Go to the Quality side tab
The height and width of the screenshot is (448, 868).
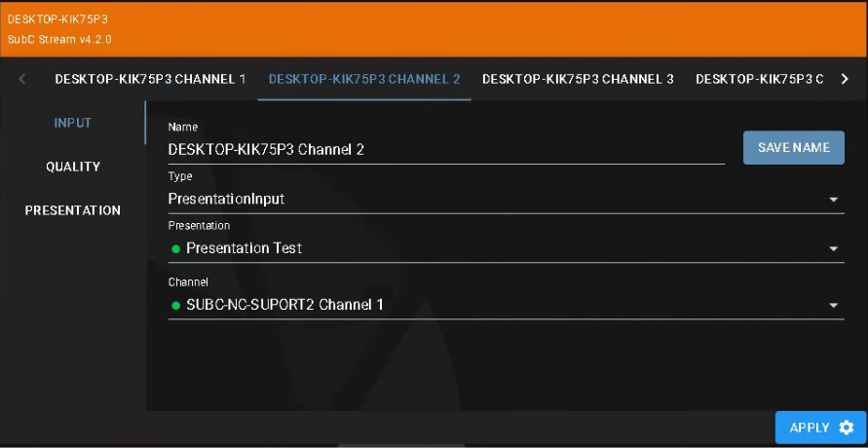pos(73,167)
